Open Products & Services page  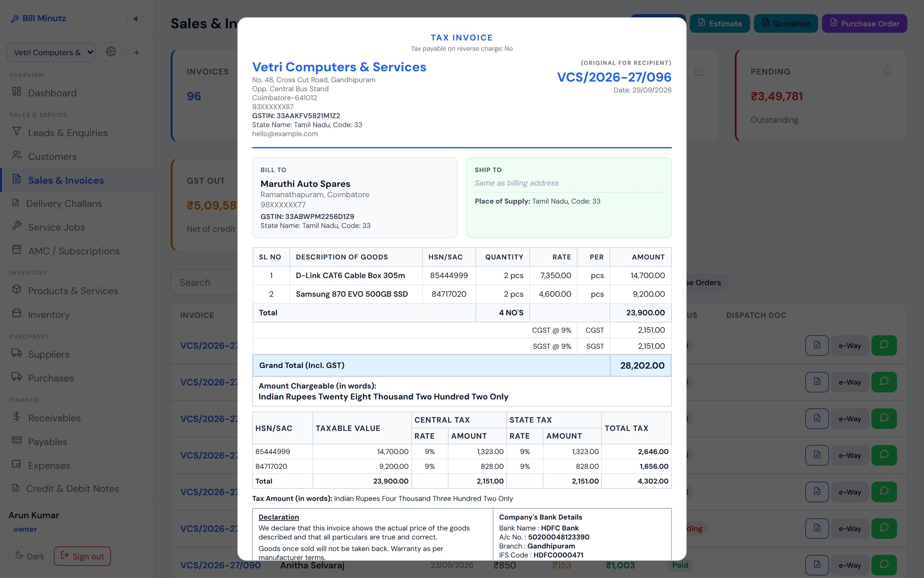[76, 291]
